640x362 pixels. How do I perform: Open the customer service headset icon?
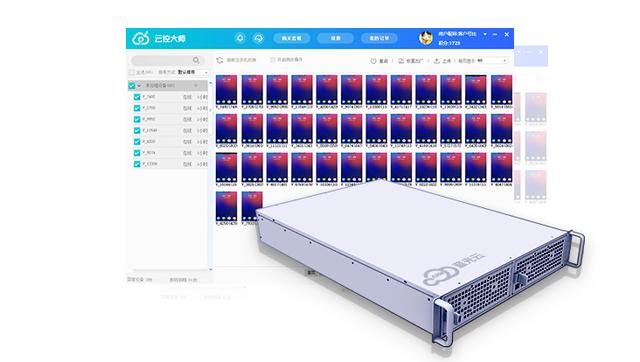258,38
